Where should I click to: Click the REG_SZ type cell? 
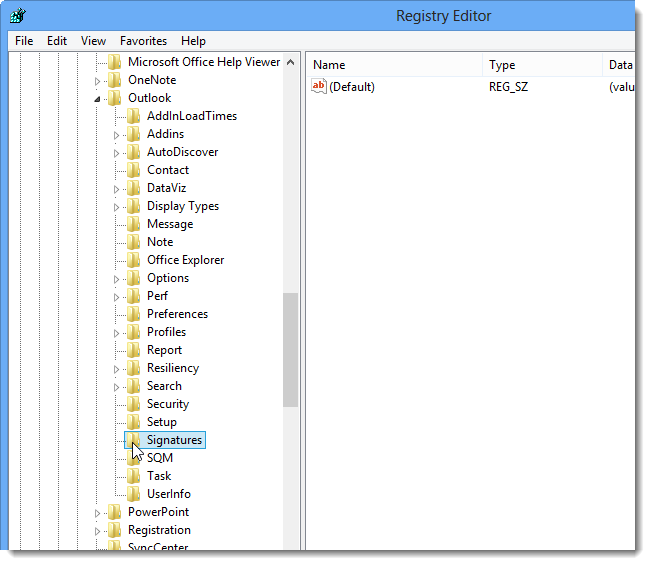point(508,87)
